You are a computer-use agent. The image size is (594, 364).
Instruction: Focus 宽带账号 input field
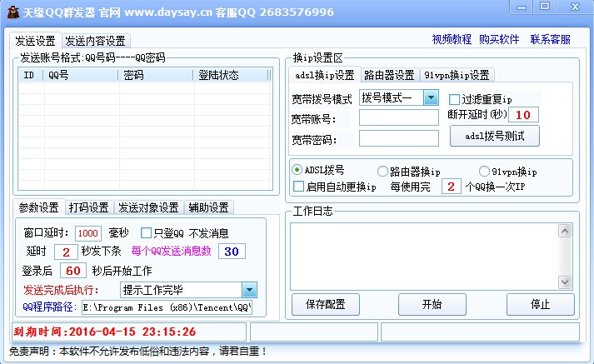point(399,117)
